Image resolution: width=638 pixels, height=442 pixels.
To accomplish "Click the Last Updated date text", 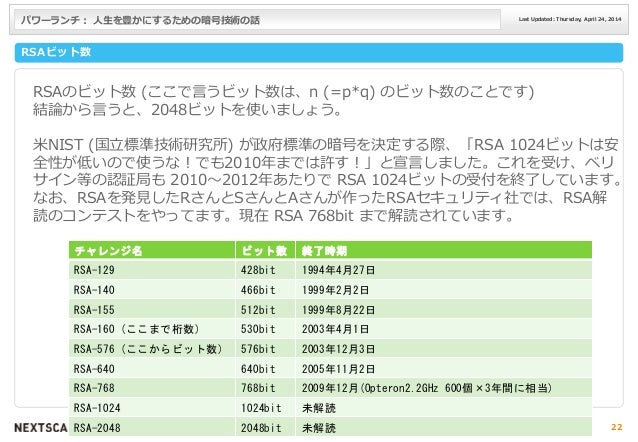I will coord(570,19).
